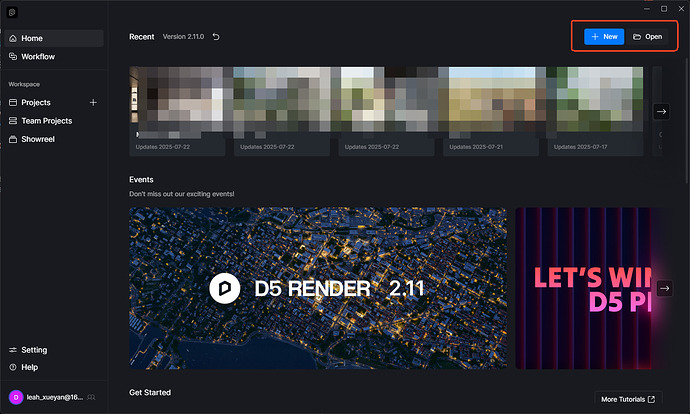The image size is (690, 414).
Task: Open recent project updated 2025-07-21
Action: pyautogui.click(x=491, y=111)
